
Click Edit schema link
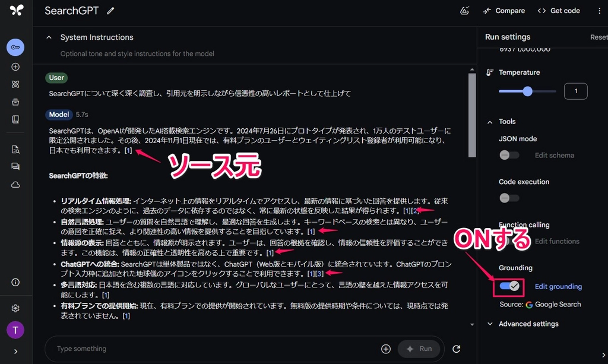[x=555, y=155]
